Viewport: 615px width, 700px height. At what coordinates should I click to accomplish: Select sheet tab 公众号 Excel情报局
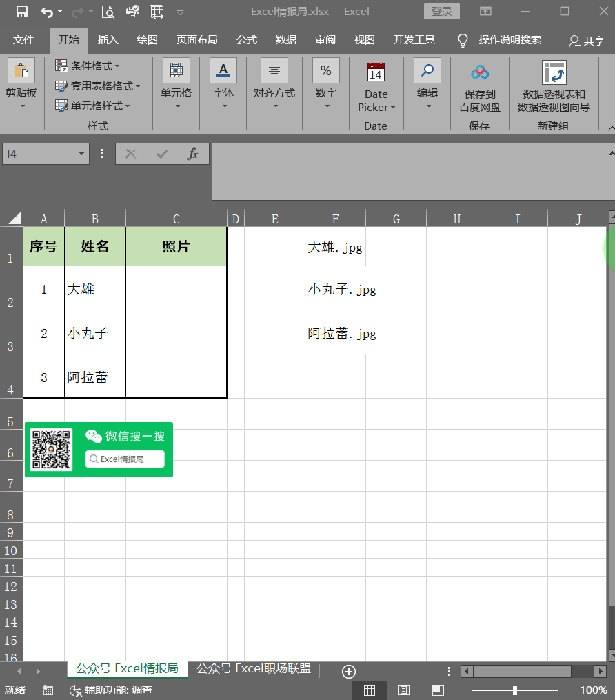tap(127, 669)
